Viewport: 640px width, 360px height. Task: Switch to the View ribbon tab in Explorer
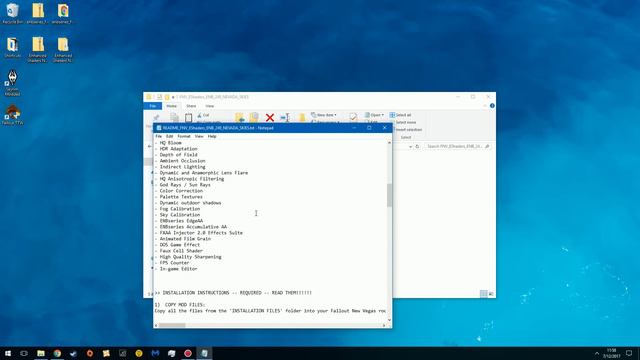(209, 106)
